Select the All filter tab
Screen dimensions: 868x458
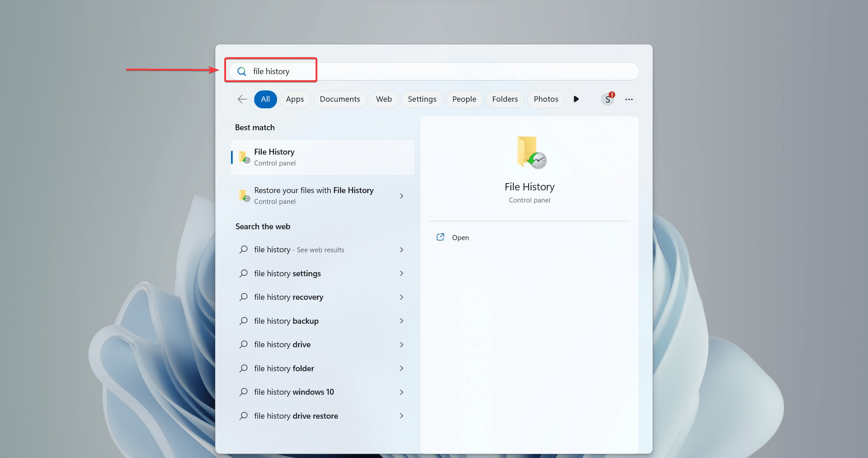coord(265,99)
